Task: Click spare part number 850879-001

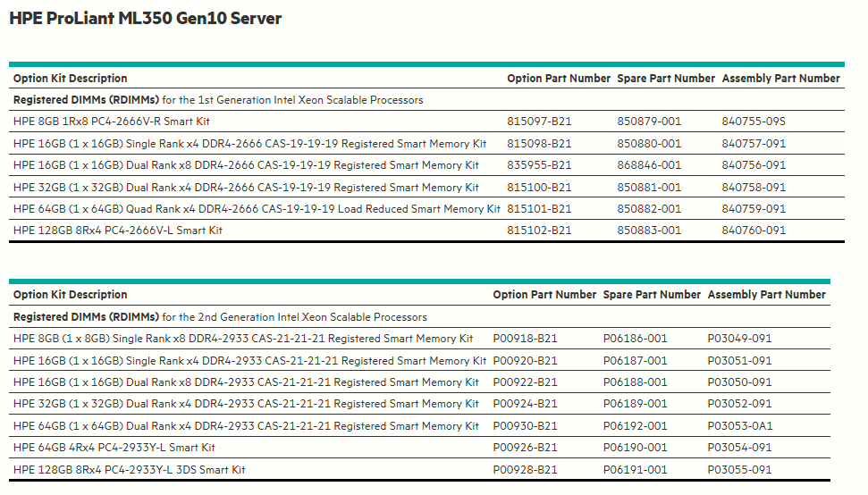Action: point(649,122)
